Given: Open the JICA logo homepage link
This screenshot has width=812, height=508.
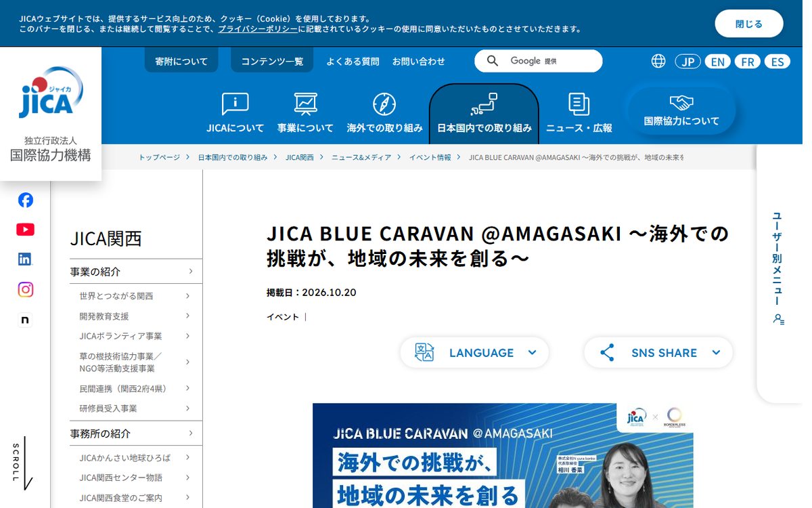Looking at the screenshot, I should click(51, 114).
